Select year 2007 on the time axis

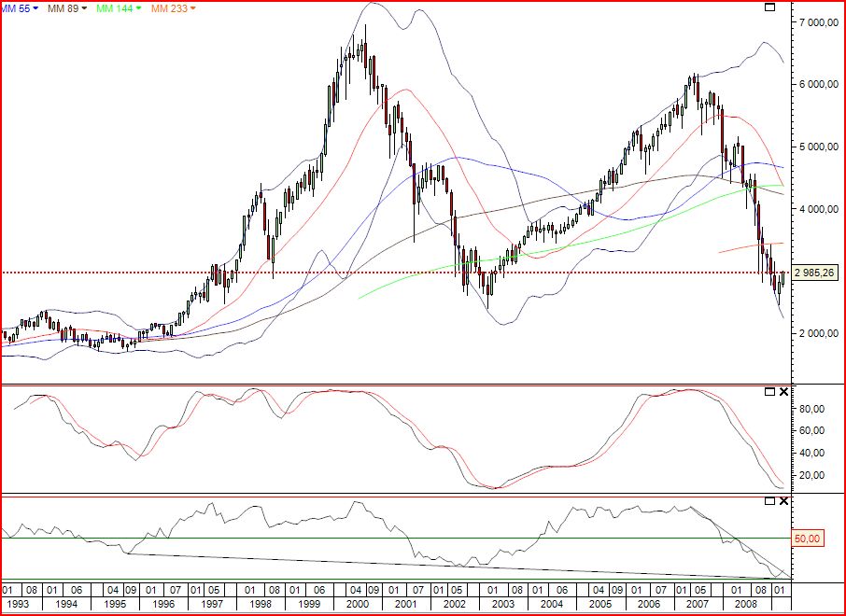pos(698,604)
